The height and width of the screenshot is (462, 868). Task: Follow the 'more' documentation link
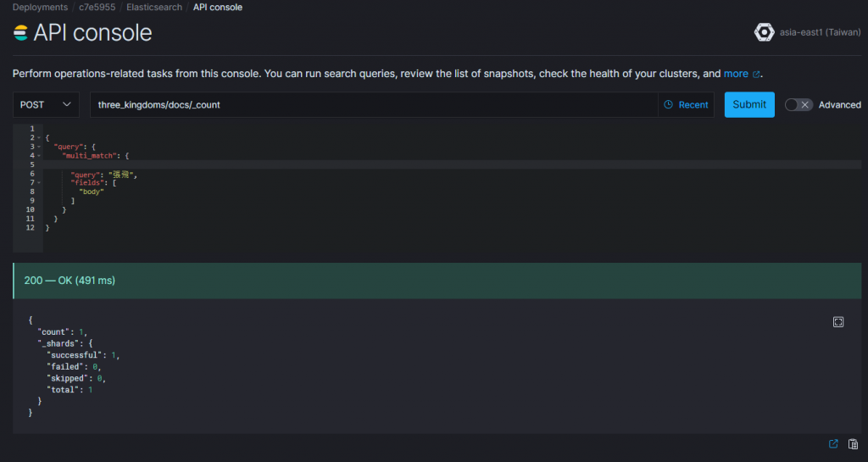735,74
